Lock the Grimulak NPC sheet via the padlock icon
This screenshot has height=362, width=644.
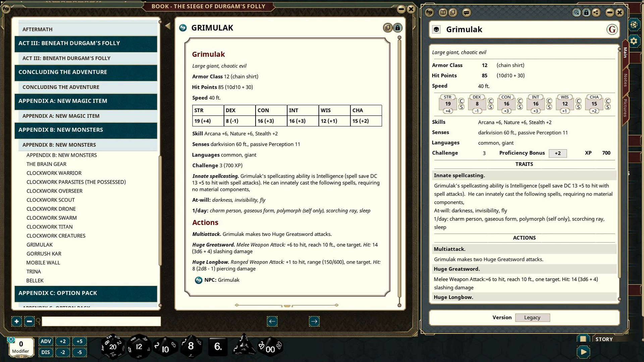point(586,12)
